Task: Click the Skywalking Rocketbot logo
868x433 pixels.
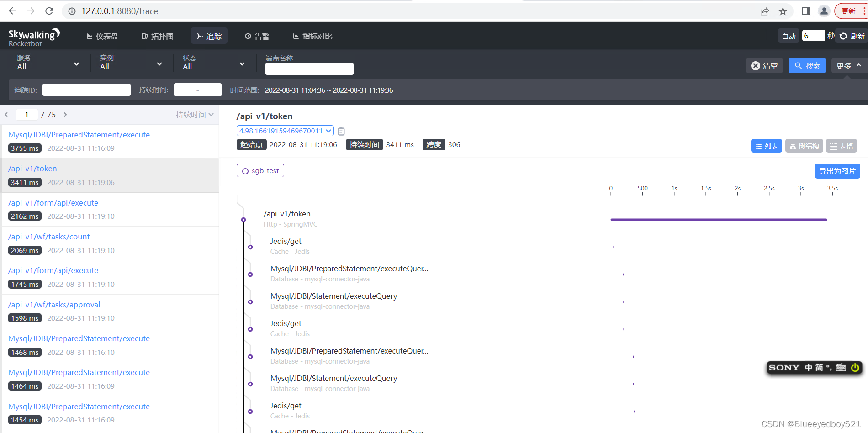Action: [34, 37]
